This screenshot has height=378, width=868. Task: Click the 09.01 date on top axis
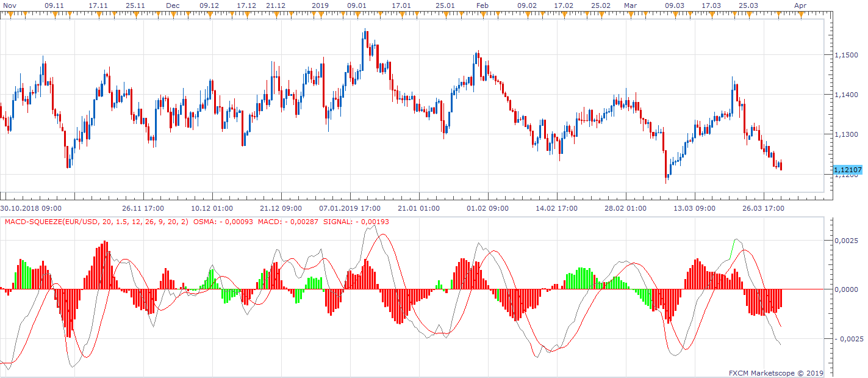357,5
